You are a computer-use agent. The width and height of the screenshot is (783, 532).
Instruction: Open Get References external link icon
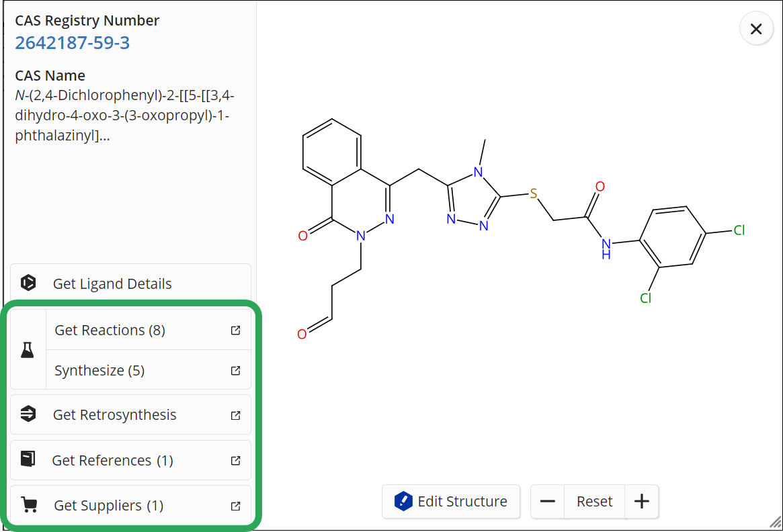click(236, 461)
